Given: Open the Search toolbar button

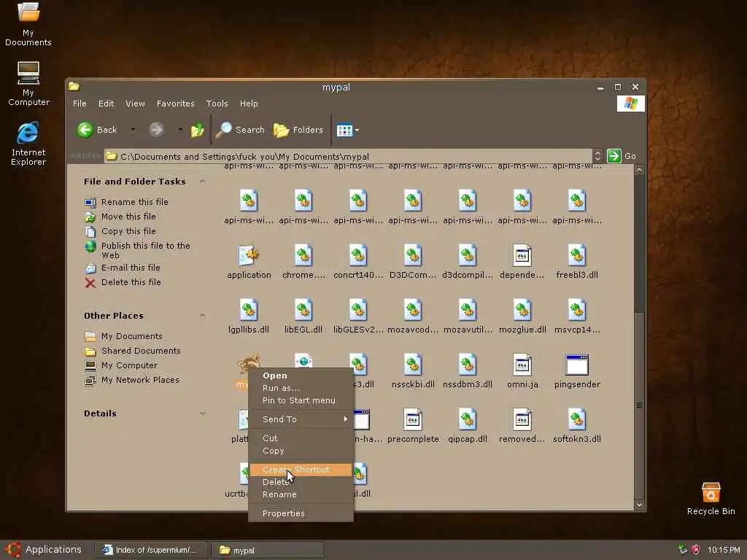Looking at the screenshot, I should (239, 130).
